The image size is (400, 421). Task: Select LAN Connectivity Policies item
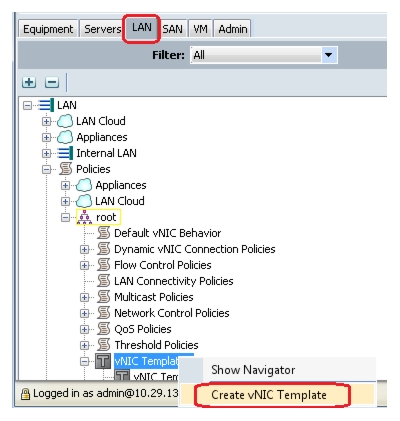[173, 281]
